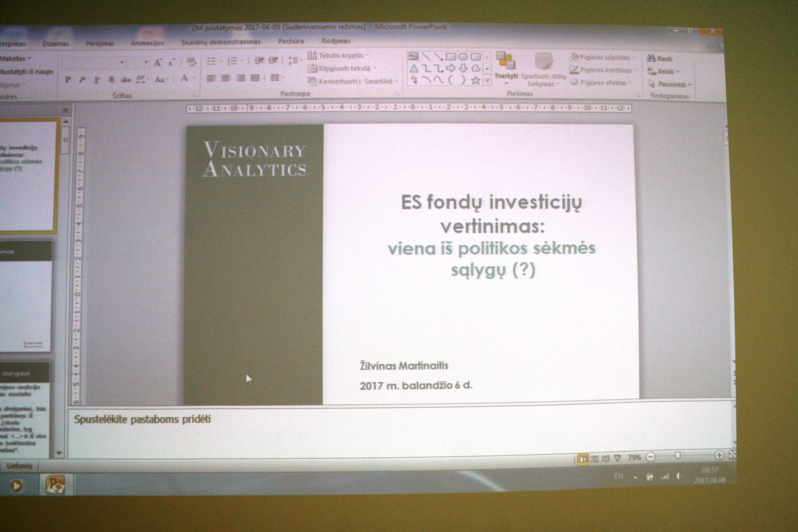Viewport: 798px width, 532px height.
Task: Click the 75% zoom level
Action: coord(634,457)
